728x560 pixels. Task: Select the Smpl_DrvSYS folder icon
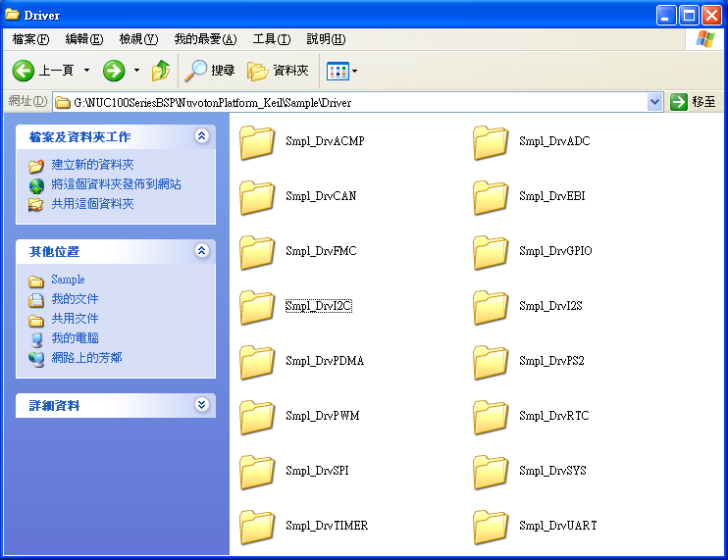[491, 472]
